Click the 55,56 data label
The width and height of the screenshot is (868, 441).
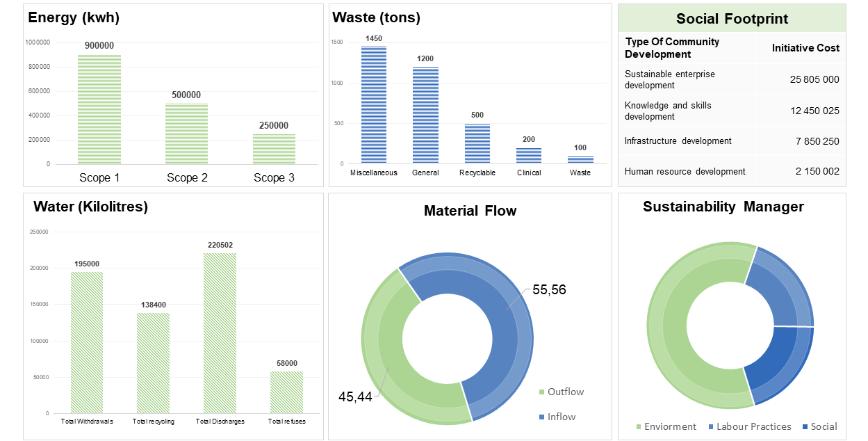(x=549, y=290)
